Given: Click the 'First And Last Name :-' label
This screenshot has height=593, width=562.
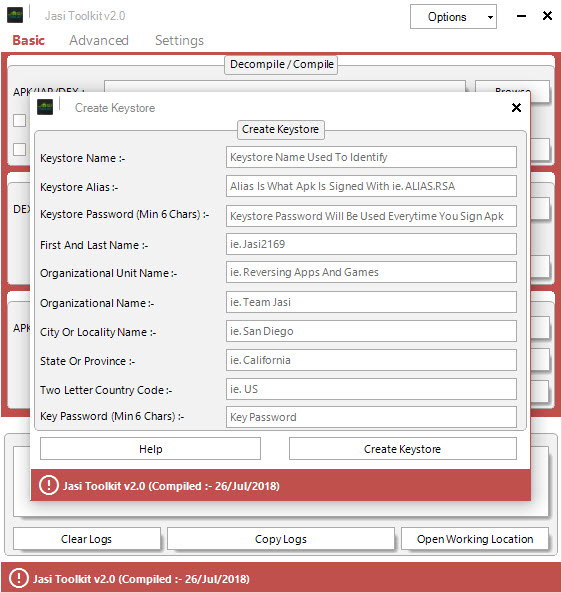Looking at the screenshot, I should [94, 245].
